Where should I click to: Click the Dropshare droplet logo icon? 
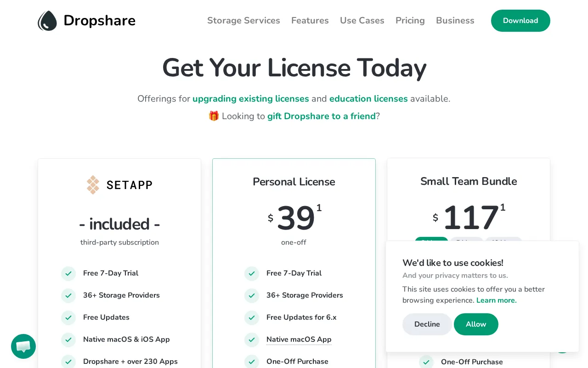[47, 21]
